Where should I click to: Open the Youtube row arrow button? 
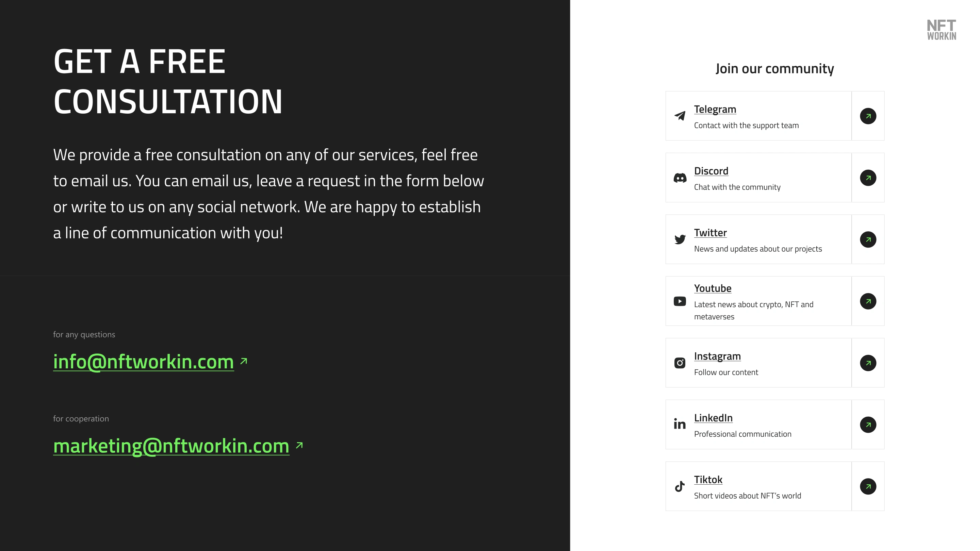(x=868, y=301)
